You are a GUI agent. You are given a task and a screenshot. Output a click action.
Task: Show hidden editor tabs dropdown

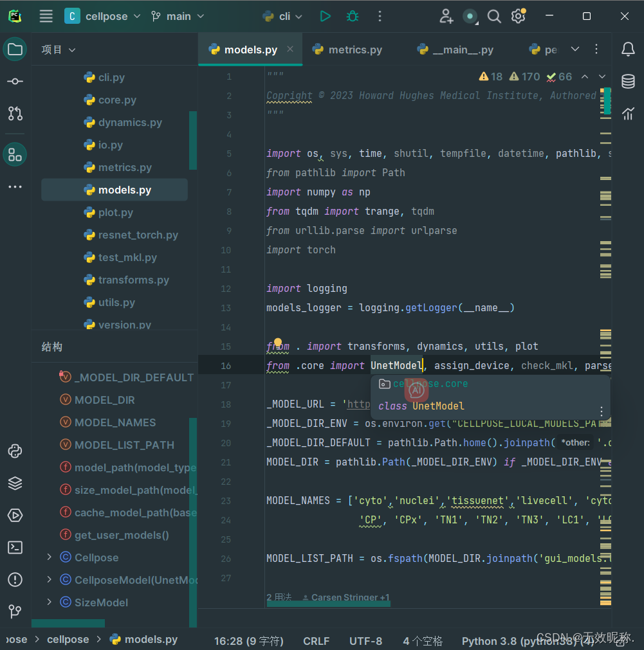pos(575,49)
